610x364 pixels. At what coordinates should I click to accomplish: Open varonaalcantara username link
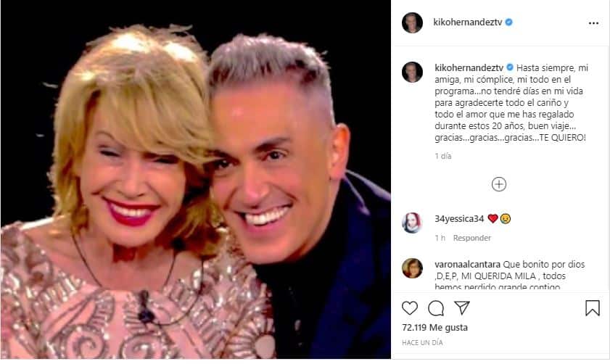pos(468,265)
